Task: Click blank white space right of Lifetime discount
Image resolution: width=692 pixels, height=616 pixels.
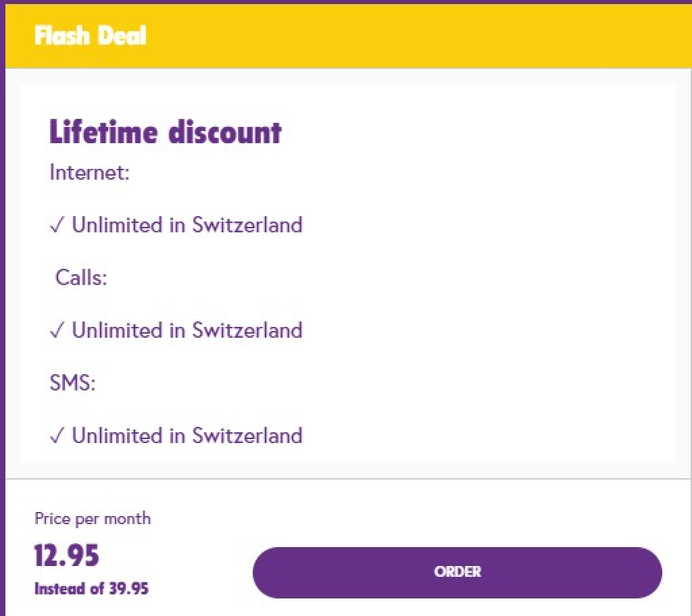Action: pyautogui.click(x=473, y=132)
